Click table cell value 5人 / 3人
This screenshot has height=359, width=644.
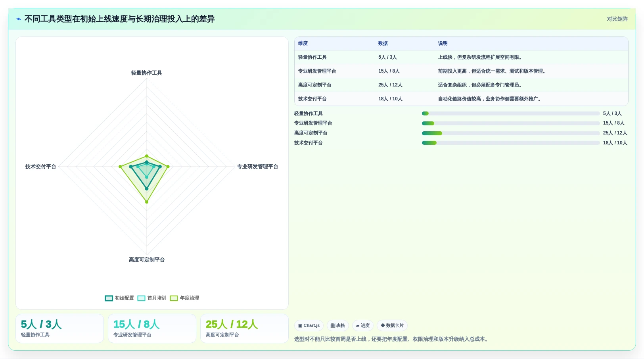point(387,57)
